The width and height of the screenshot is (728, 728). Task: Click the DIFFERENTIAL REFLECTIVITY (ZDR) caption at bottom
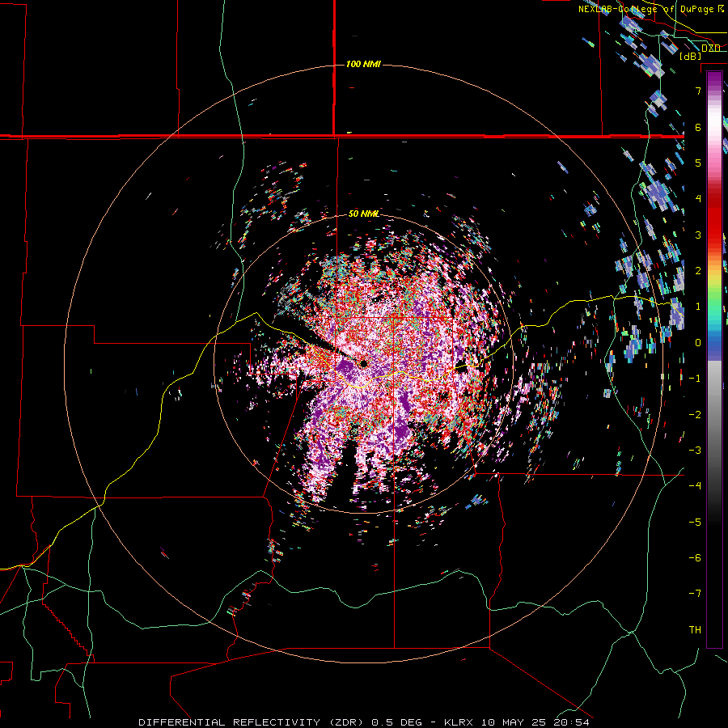point(364,722)
